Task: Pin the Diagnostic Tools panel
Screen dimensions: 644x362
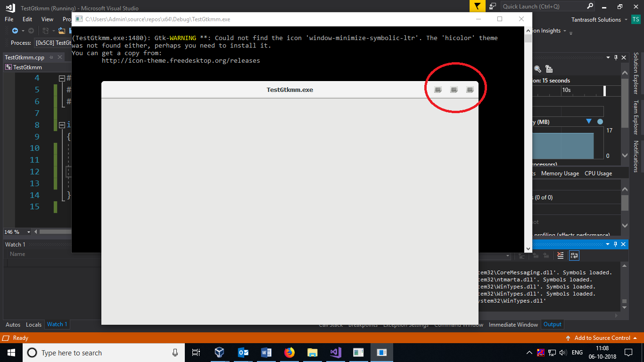Action: click(617, 58)
